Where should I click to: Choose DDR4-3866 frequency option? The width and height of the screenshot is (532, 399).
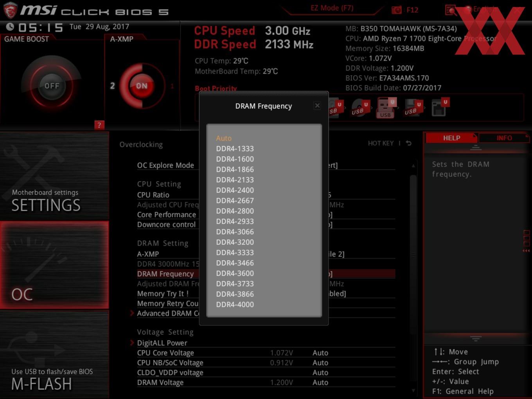point(235,294)
